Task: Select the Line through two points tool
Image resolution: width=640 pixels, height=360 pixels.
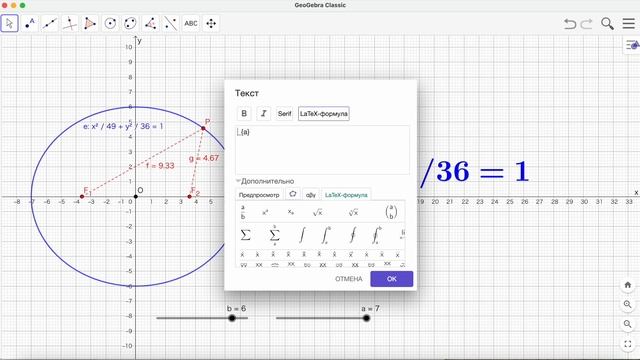Action: 50,23
